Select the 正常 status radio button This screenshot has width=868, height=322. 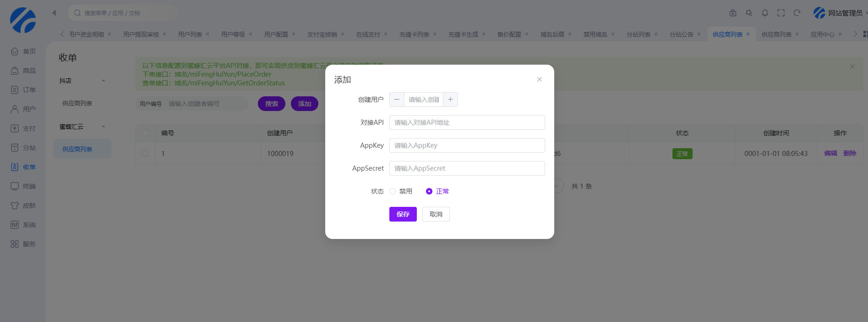(429, 191)
